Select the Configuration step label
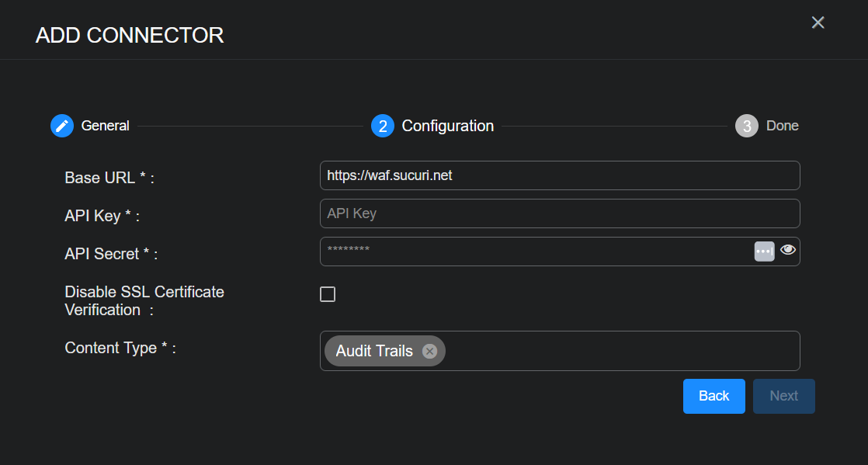This screenshot has width=868, height=465. coord(448,126)
